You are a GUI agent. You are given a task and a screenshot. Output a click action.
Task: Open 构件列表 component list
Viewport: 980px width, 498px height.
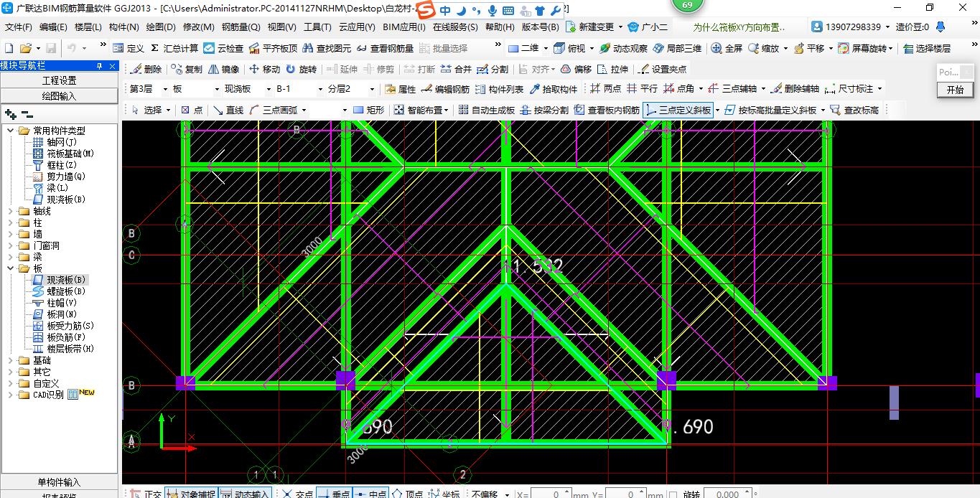pyautogui.click(x=499, y=89)
